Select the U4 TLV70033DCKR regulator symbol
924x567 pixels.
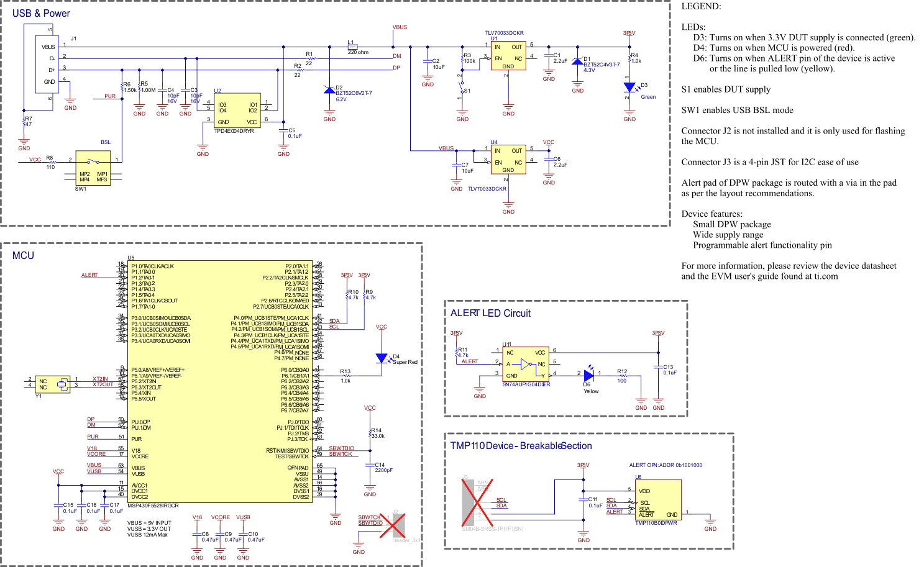tap(508, 160)
